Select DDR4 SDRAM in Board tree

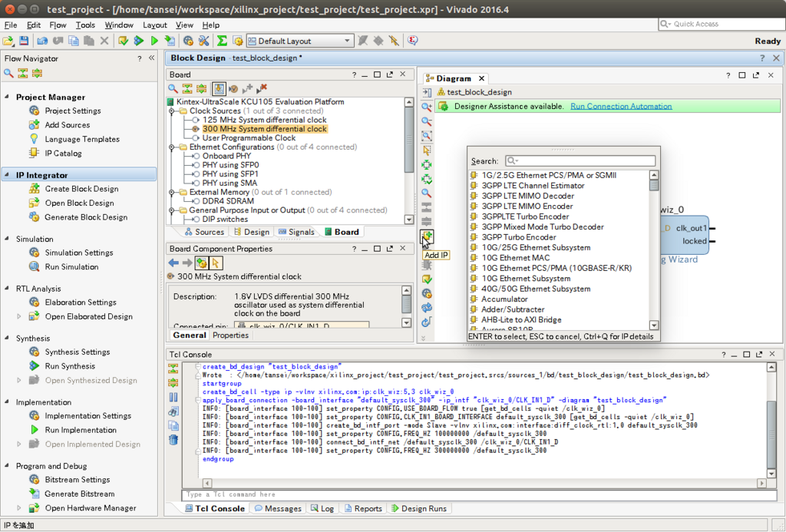[x=228, y=201]
